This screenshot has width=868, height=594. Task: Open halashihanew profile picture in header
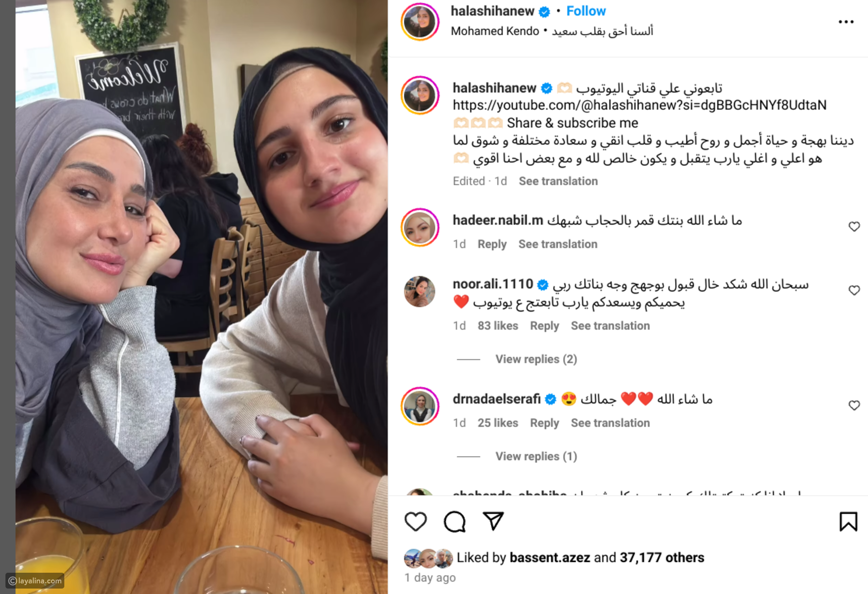point(420,22)
